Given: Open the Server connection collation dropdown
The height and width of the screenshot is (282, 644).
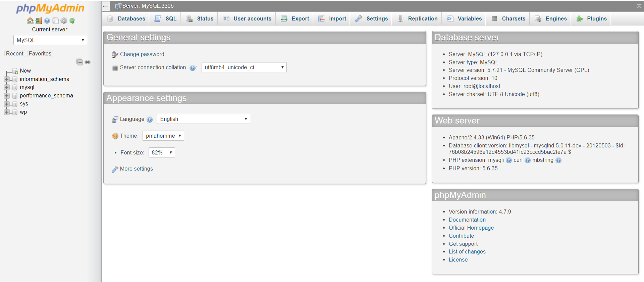Looking at the screenshot, I should tap(244, 67).
